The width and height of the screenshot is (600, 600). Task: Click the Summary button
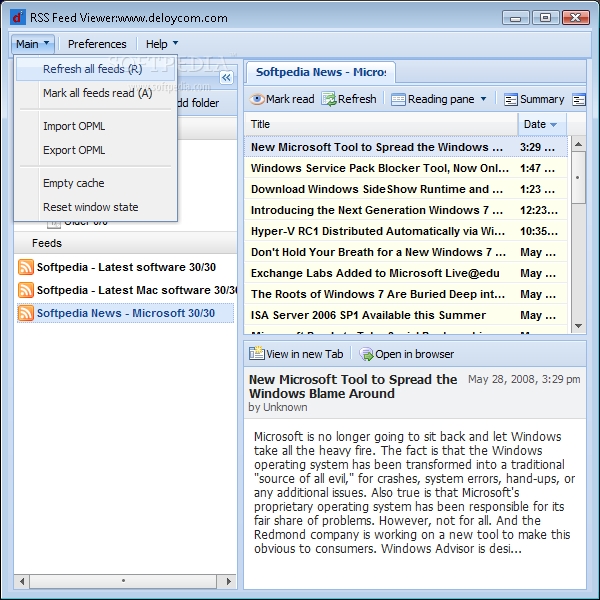pos(534,99)
